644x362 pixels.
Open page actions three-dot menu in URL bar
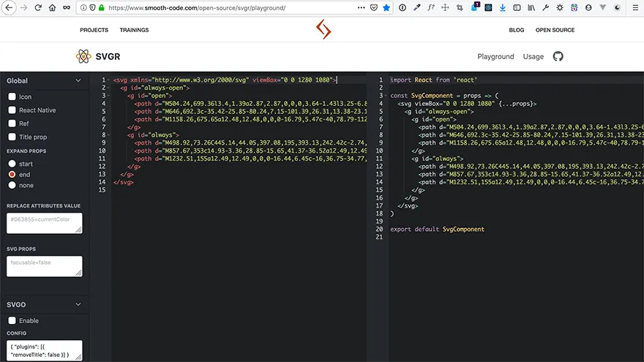[x=362, y=8]
